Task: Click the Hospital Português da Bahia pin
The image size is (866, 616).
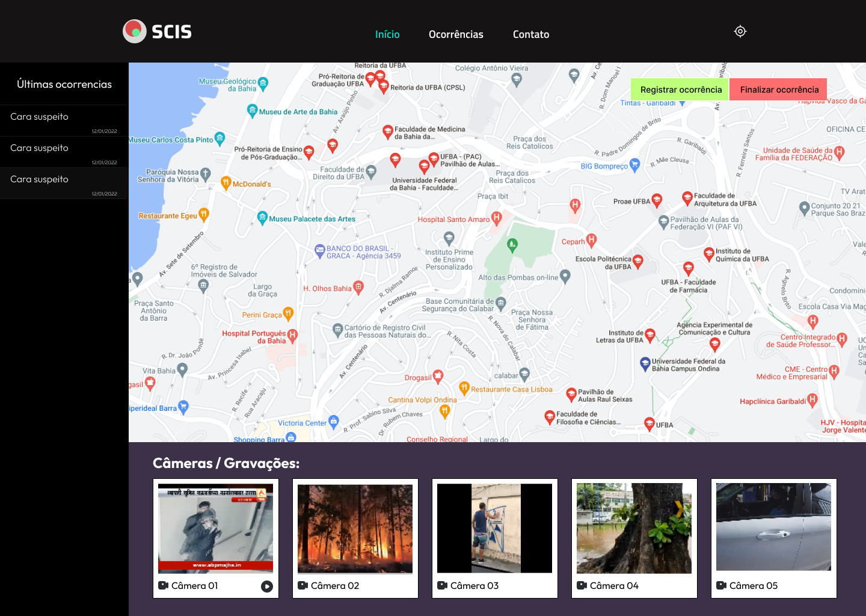Action: point(292,336)
